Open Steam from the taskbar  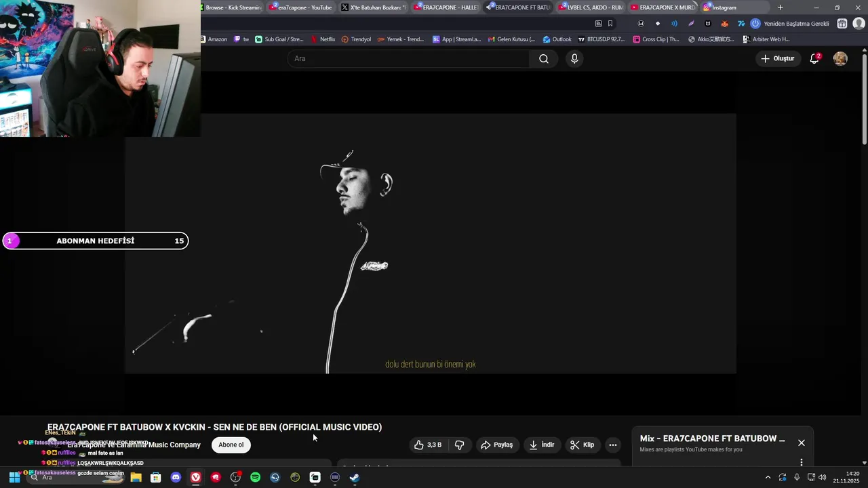[354, 478]
